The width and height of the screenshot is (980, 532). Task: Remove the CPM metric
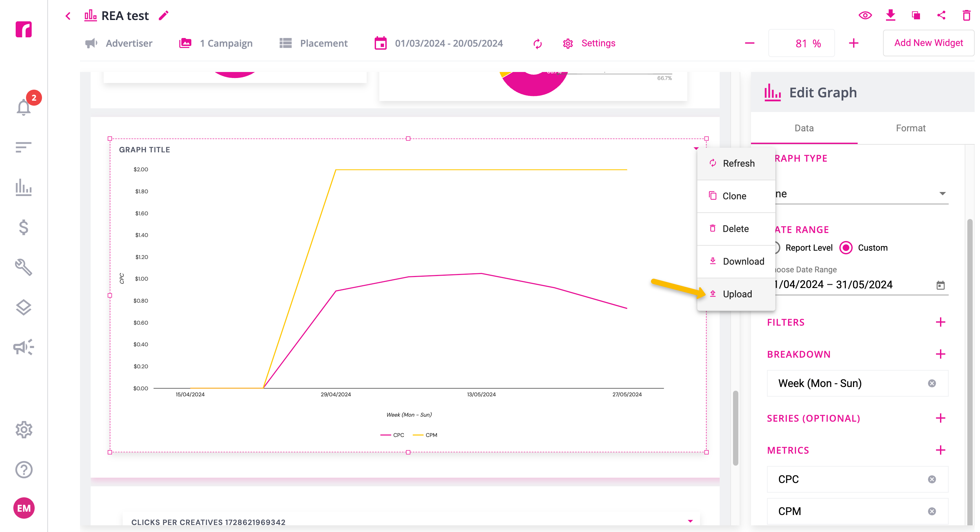click(931, 511)
